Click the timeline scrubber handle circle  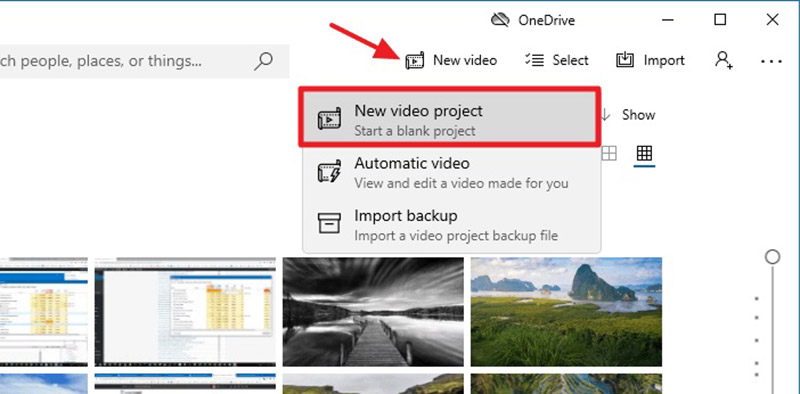coord(772,257)
